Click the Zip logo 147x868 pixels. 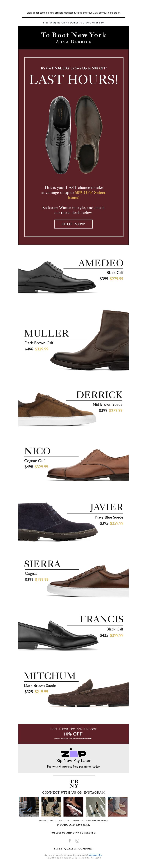pyautogui.click(x=73, y=753)
